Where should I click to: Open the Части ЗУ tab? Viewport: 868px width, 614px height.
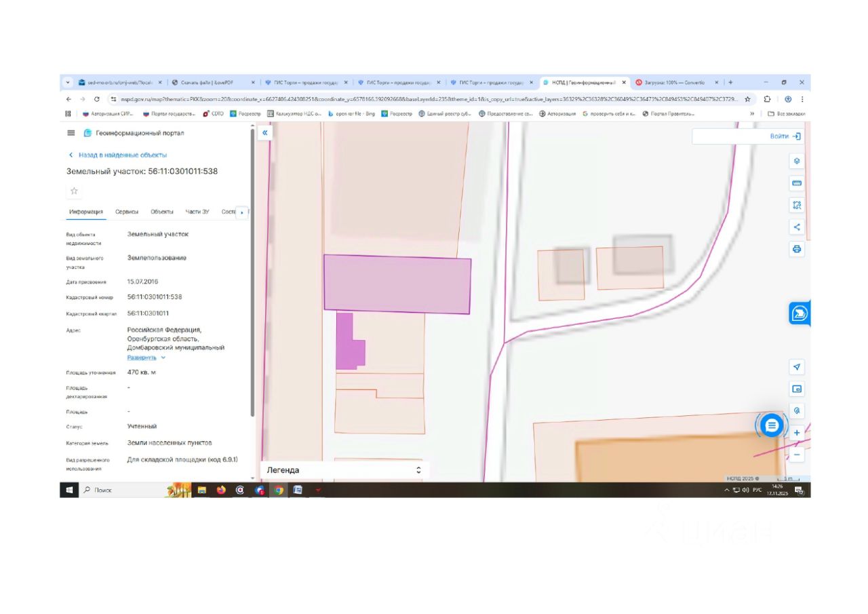point(197,212)
